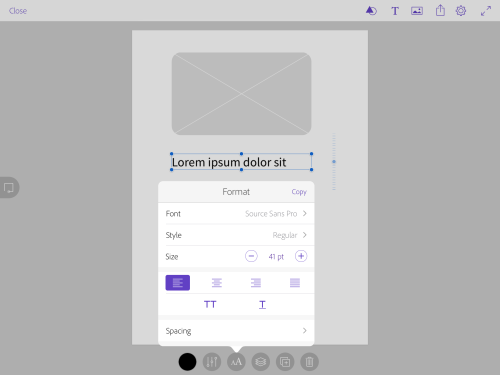This screenshot has height=375, width=500.
Task: Select center text alignment
Action: pos(217,283)
